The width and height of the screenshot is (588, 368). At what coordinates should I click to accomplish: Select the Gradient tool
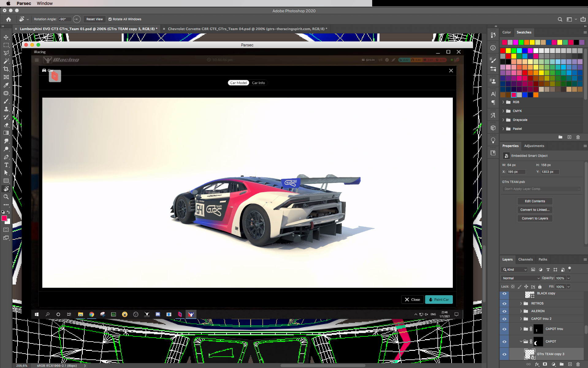6,133
